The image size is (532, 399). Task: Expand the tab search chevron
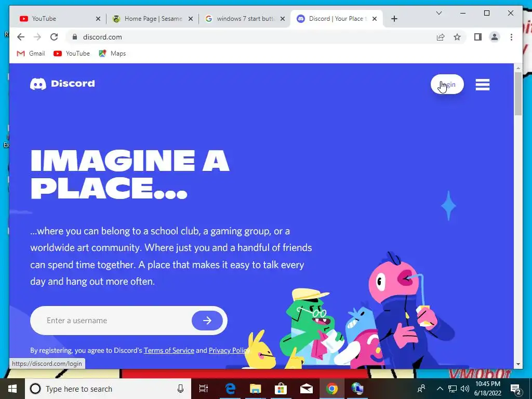[438, 13]
